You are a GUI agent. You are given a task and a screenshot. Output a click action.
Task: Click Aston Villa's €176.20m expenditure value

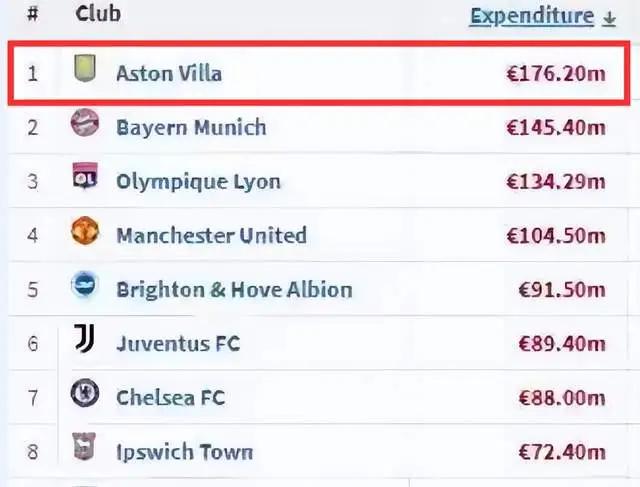556,74
